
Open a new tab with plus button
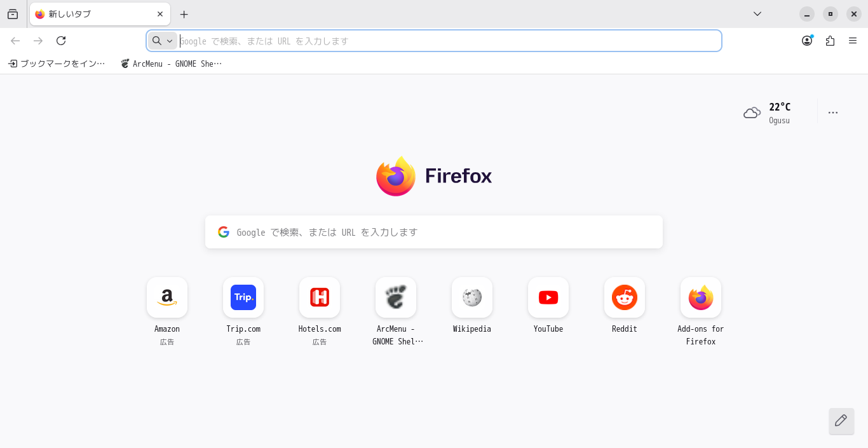click(184, 14)
